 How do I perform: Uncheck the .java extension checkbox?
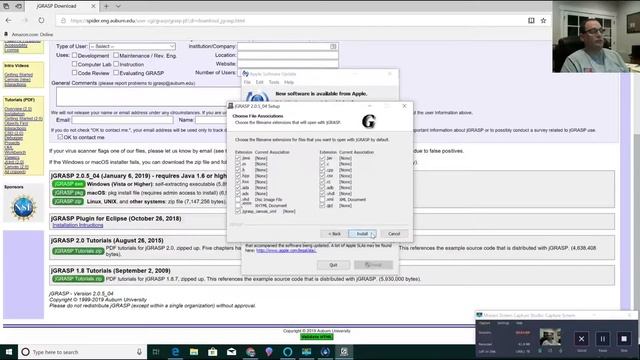click(238, 158)
